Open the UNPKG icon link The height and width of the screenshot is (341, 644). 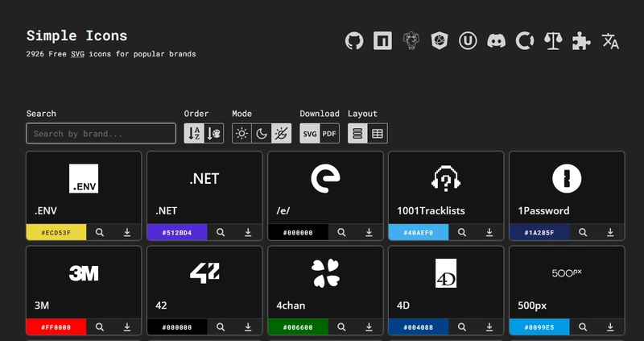(468, 41)
